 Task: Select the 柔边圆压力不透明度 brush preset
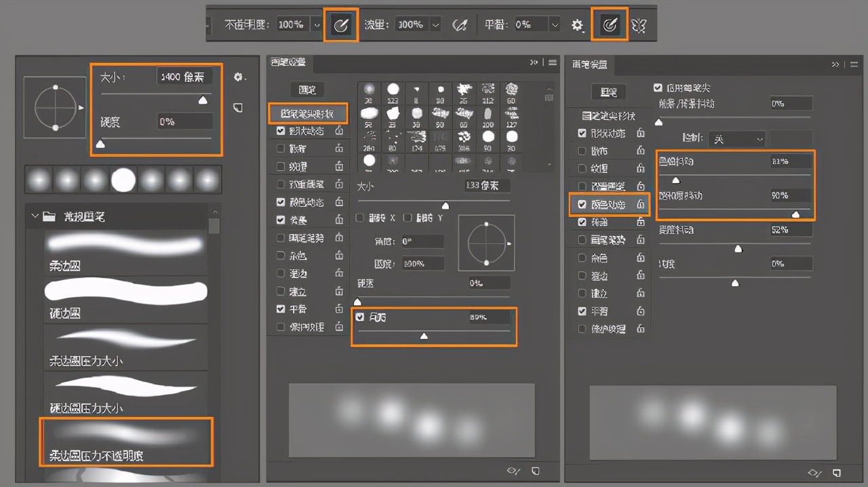click(x=125, y=441)
